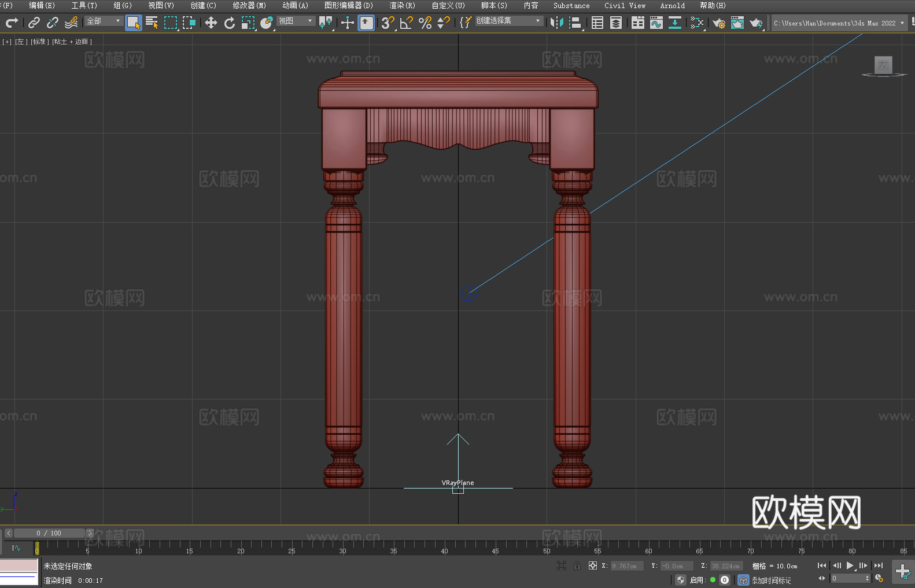
Task: Open the 编辑(E) menu
Action: [x=42, y=5]
